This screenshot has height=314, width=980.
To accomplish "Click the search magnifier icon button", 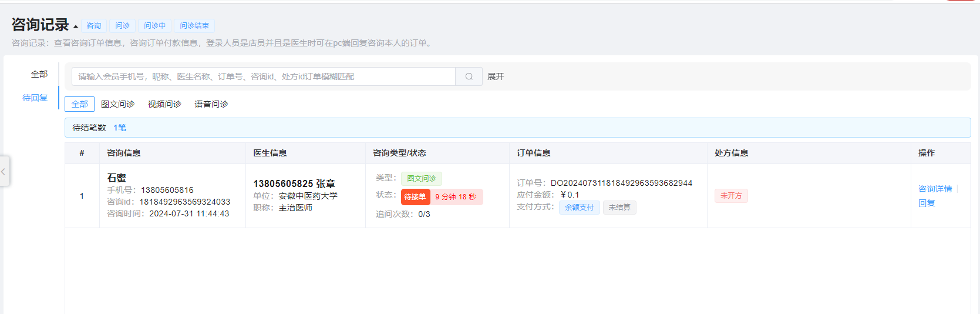I will click(469, 76).
